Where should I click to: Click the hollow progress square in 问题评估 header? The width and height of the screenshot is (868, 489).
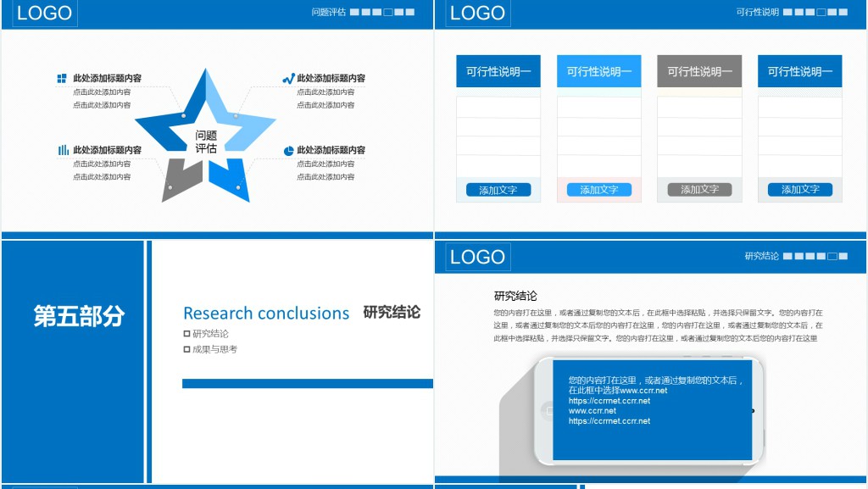pos(388,13)
